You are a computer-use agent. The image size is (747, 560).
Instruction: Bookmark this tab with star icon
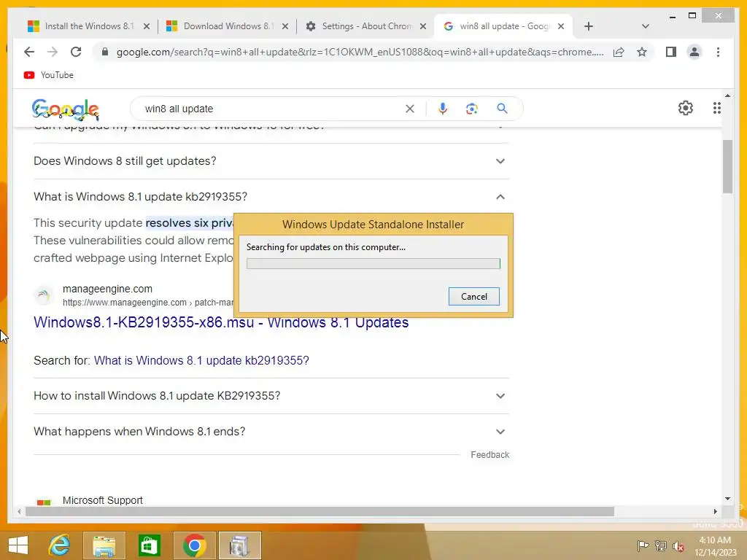[x=642, y=52]
